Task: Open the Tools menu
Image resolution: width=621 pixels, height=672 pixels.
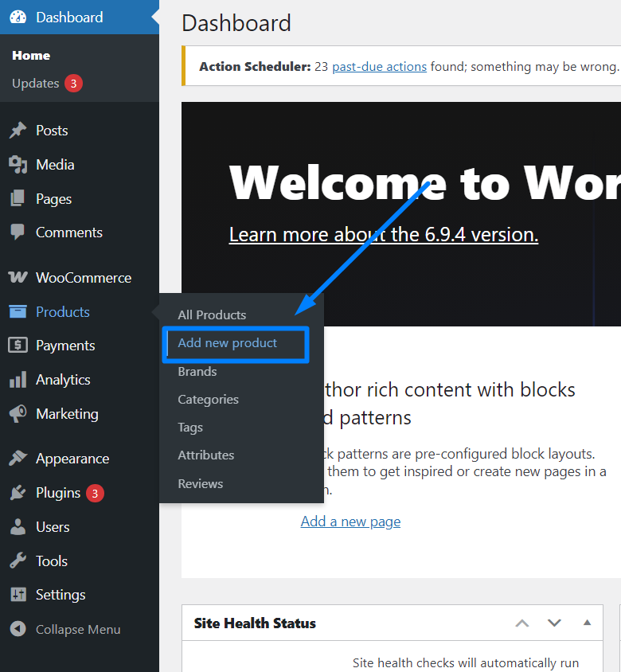Action: tap(52, 561)
